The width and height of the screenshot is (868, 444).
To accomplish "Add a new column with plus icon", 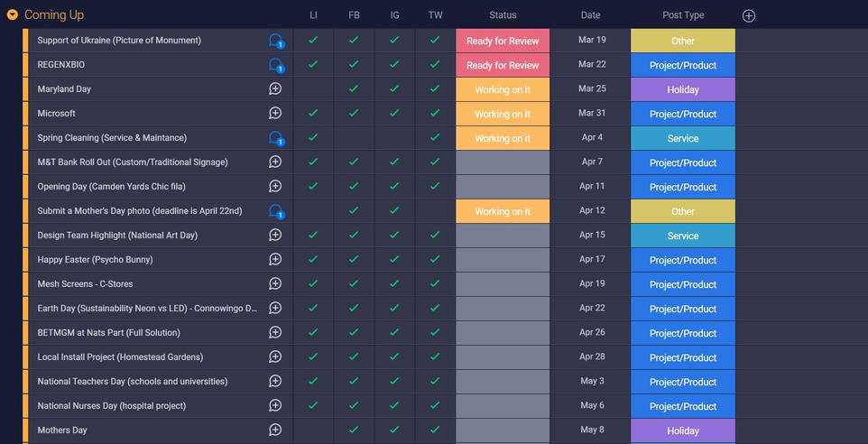I will pos(748,15).
